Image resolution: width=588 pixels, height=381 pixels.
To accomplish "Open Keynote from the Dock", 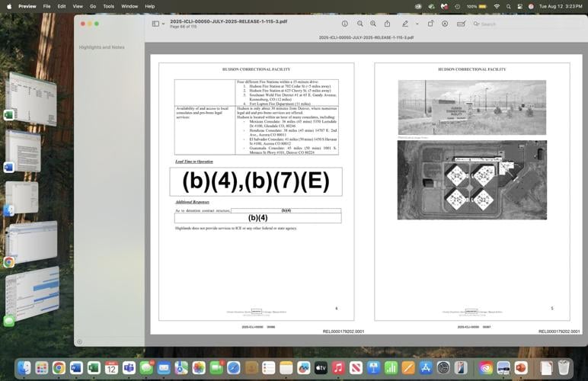I will (x=373, y=368).
